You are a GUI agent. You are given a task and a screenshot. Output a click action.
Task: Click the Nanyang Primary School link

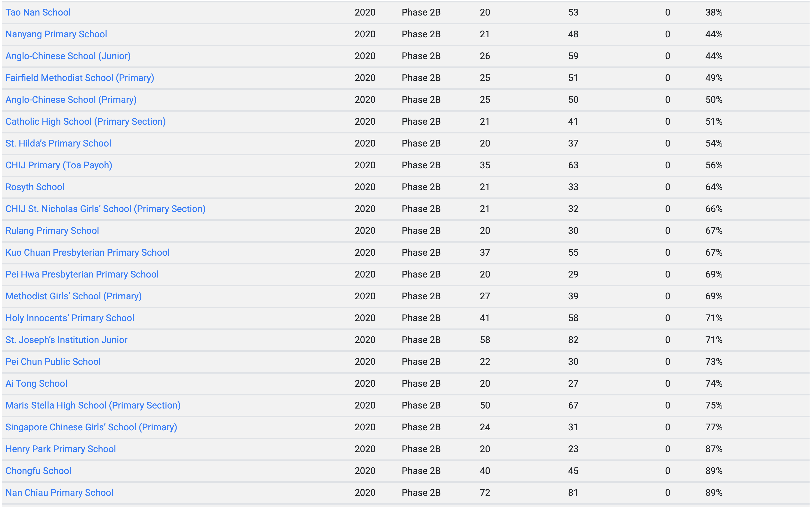tap(56, 34)
